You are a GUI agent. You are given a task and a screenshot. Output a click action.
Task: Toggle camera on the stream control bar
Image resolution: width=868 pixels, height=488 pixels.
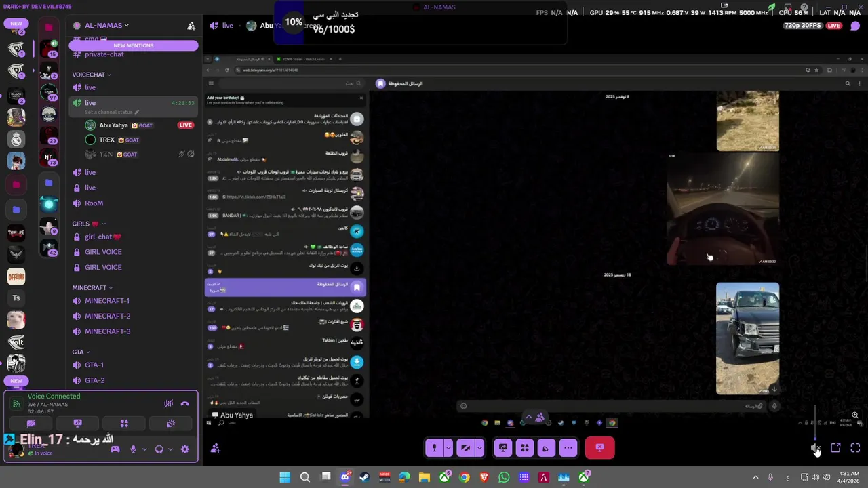point(465,447)
